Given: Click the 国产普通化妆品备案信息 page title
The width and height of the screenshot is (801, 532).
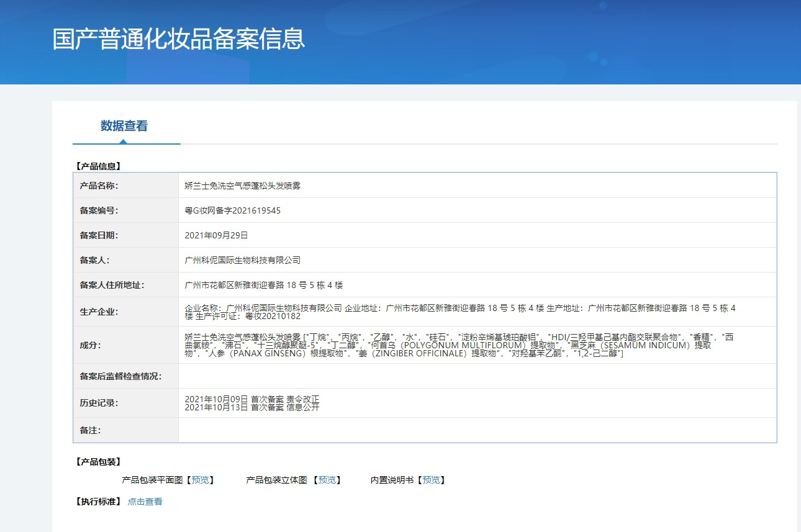Looking at the screenshot, I should pos(179,39).
